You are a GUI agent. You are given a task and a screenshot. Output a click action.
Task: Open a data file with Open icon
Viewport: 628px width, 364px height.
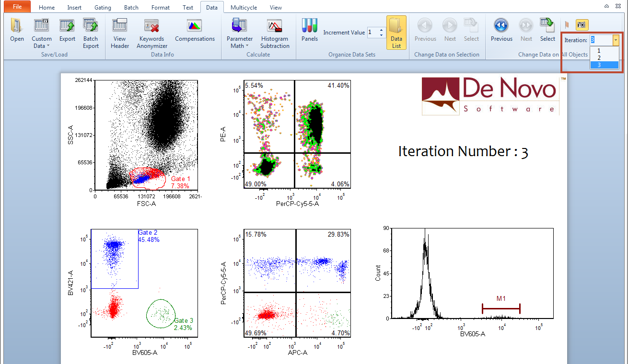click(x=17, y=30)
